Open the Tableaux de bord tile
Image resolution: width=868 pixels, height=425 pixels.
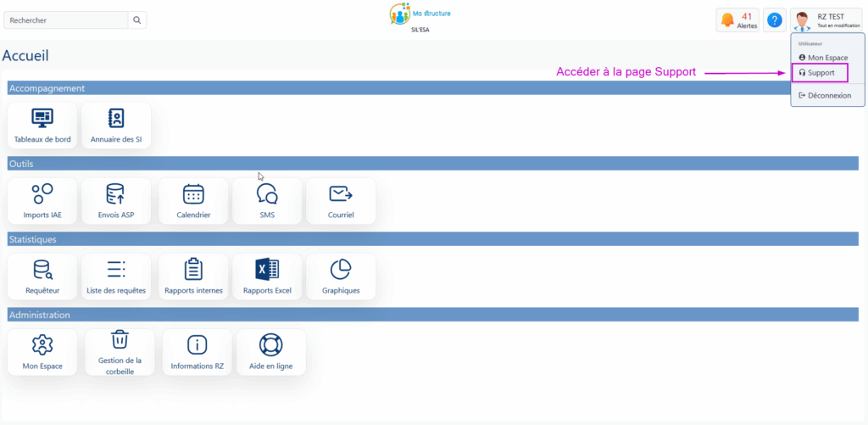pyautogui.click(x=42, y=126)
